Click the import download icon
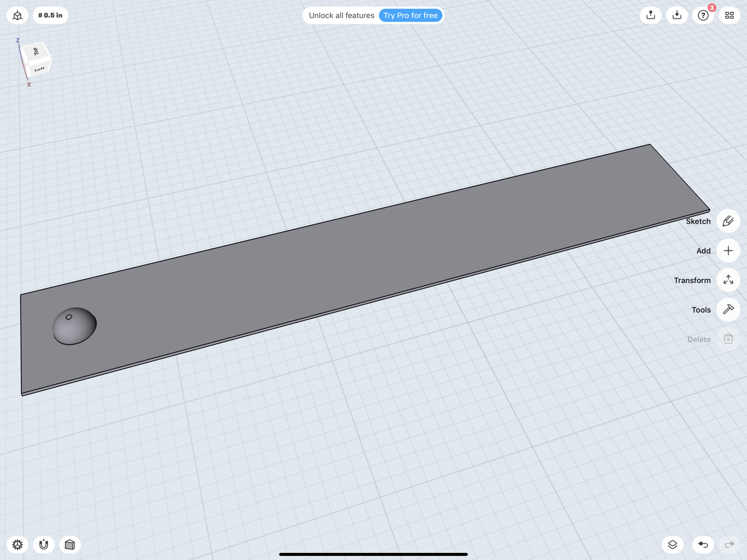 [x=677, y=15]
